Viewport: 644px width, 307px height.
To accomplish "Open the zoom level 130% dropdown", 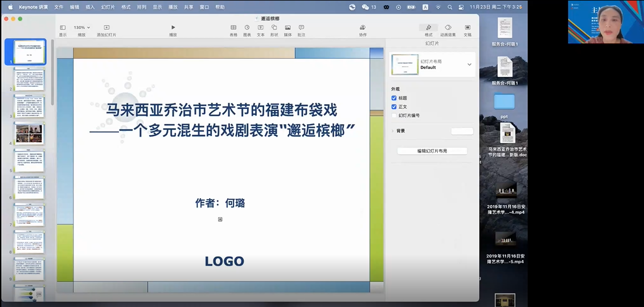I will click(x=81, y=27).
